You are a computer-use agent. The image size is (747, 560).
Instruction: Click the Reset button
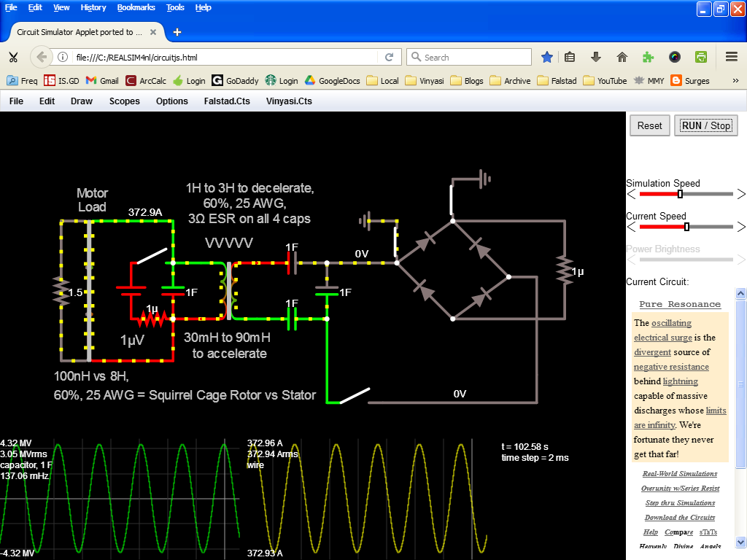click(650, 125)
